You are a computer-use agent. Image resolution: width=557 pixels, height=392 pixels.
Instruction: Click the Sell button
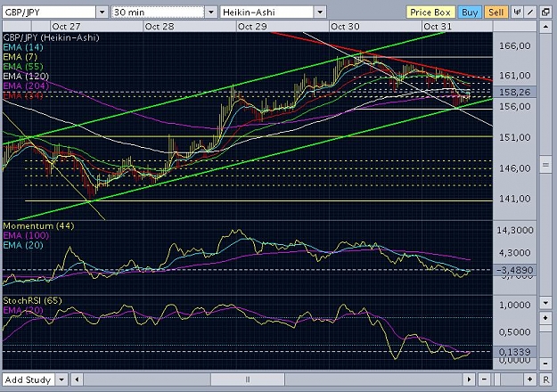496,12
